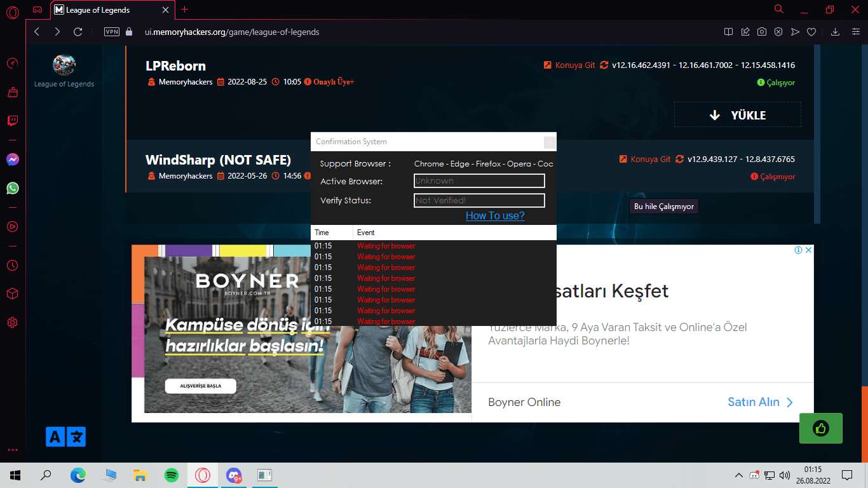The width and height of the screenshot is (868, 488).
Task: Focus the address bar showing ui.memoryhackers.org
Action: point(232,32)
